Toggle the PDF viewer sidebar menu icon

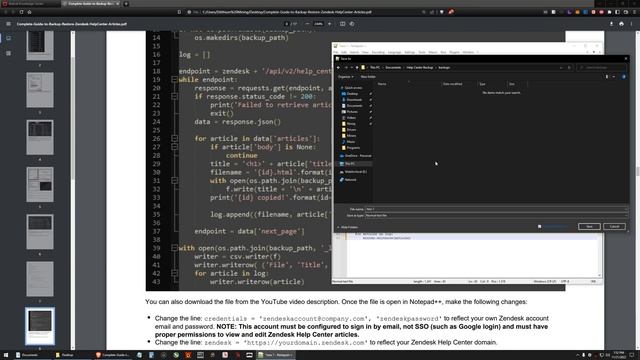click(9, 24)
